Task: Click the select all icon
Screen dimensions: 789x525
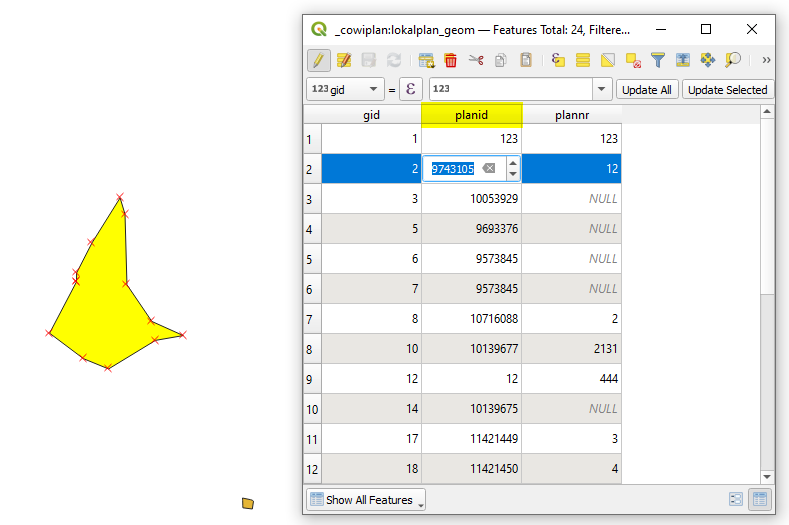Action: click(583, 60)
